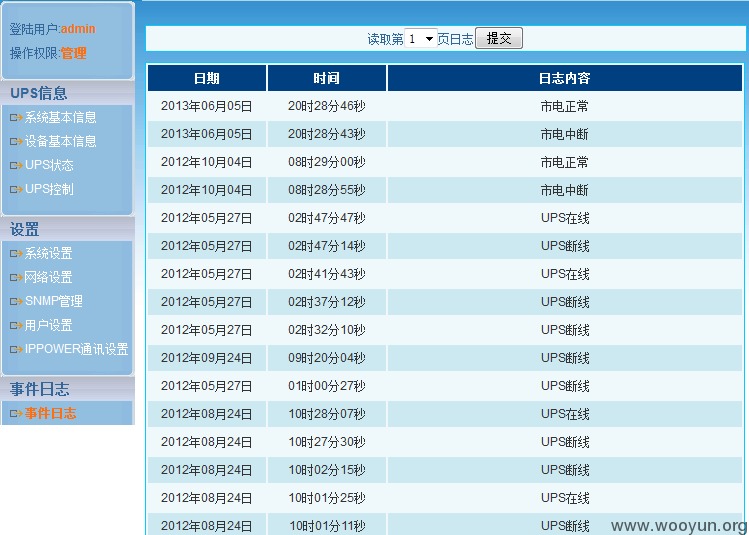Viewport: 749px width, 535px height.
Task: Go to UPS控制 page
Action: [49, 189]
